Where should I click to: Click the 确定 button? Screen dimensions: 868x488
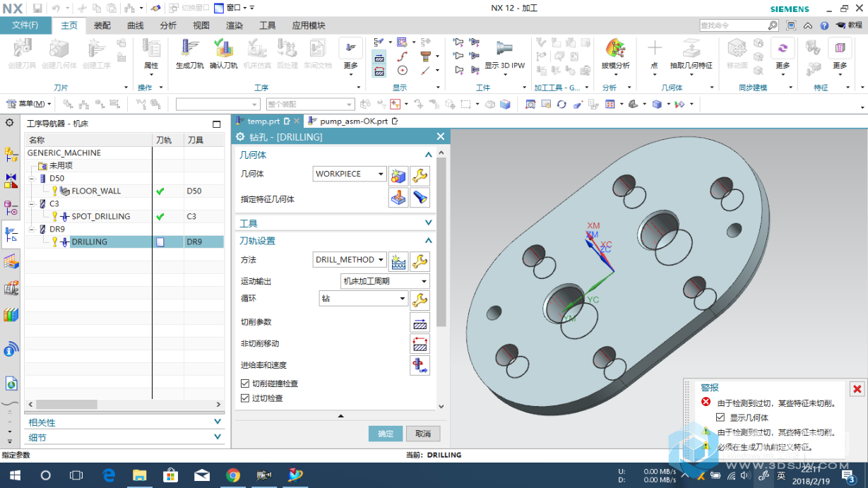(x=386, y=434)
